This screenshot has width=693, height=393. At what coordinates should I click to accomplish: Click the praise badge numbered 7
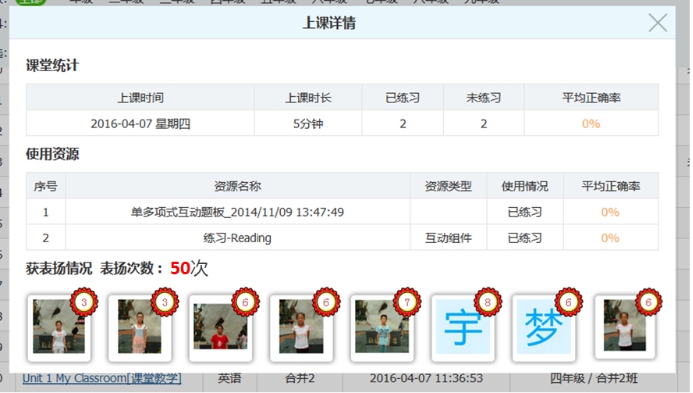pyautogui.click(x=407, y=302)
